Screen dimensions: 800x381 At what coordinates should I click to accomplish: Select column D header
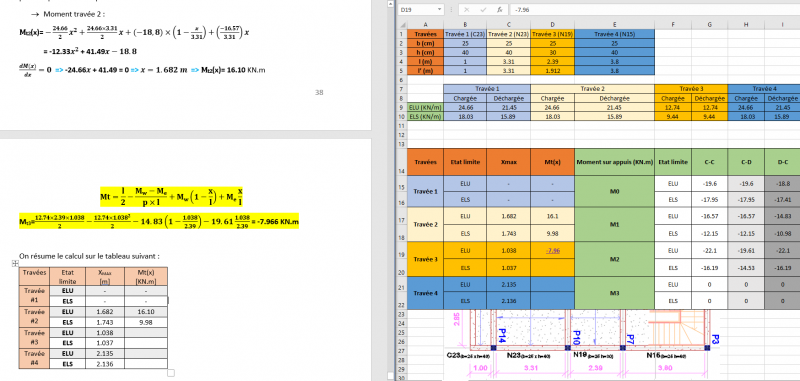[553, 24]
